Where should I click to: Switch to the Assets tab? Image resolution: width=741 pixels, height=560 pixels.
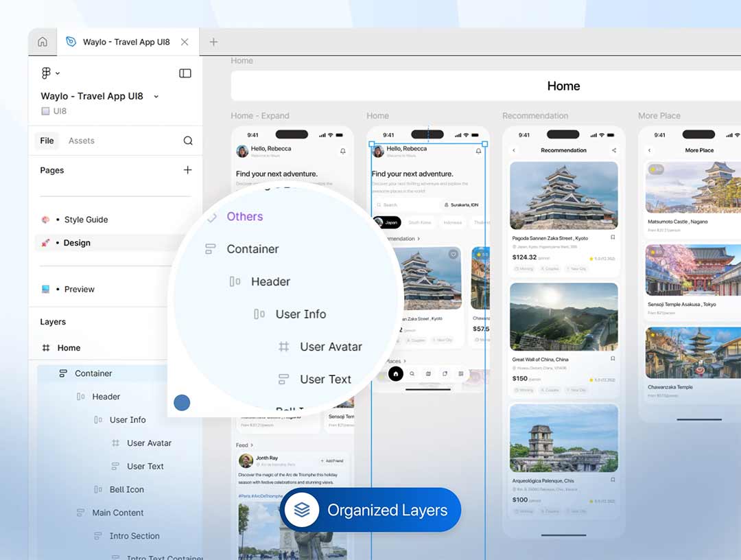[x=81, y=141]
